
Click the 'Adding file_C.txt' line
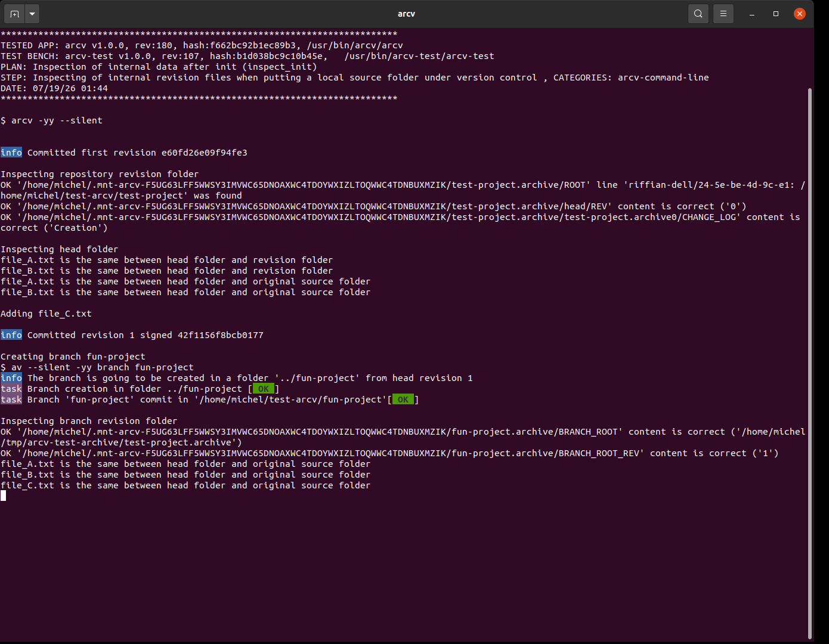tap(47, 314)
